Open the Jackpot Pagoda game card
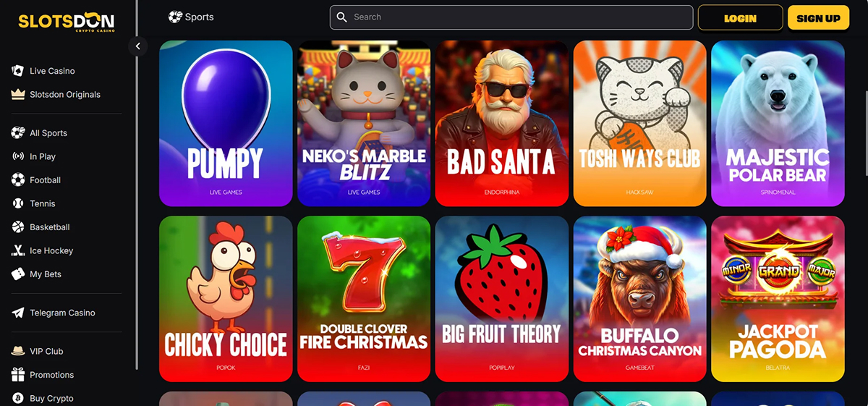This screenshot has width=868, height=406. tap(778, 299)
